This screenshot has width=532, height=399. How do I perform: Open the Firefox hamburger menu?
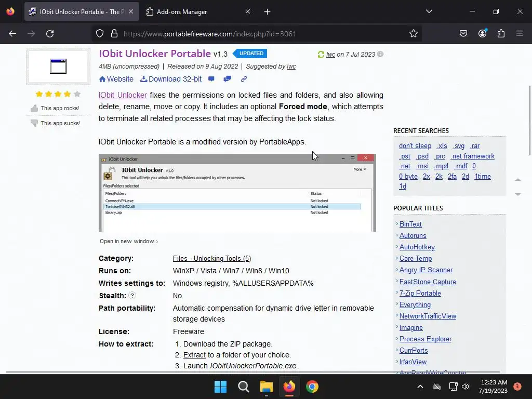[x=520, y=33]
